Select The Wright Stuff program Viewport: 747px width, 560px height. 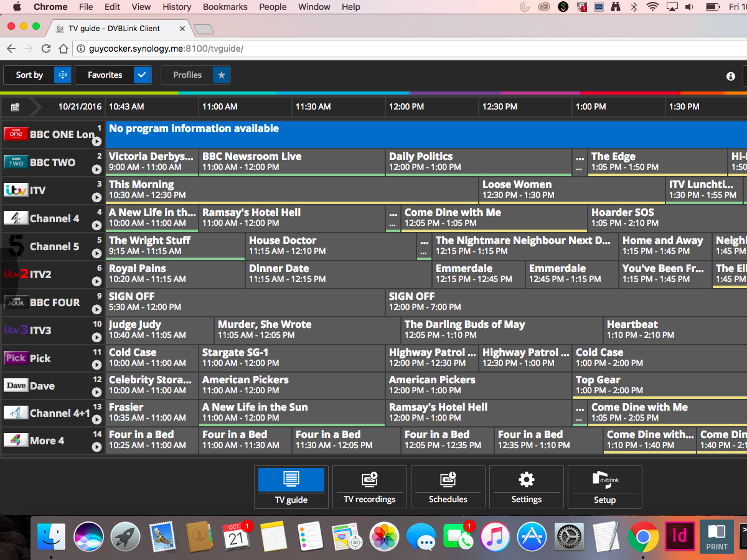(x=175, y=246)
